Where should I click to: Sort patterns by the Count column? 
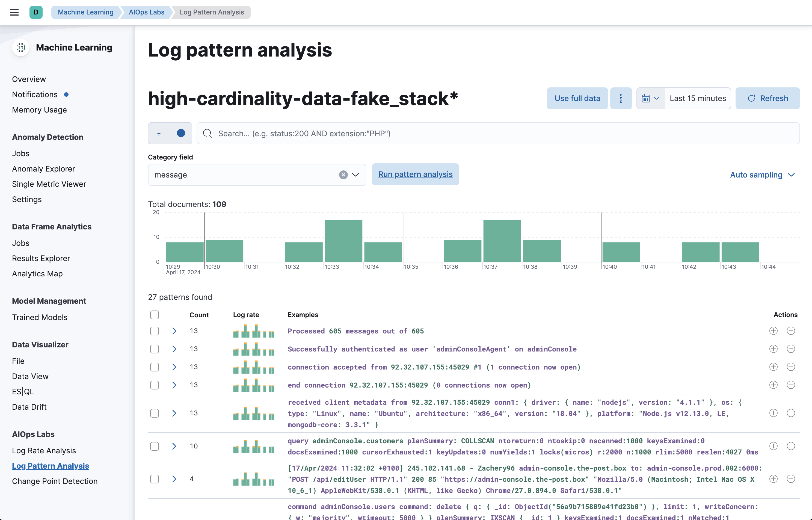(199, 315)
